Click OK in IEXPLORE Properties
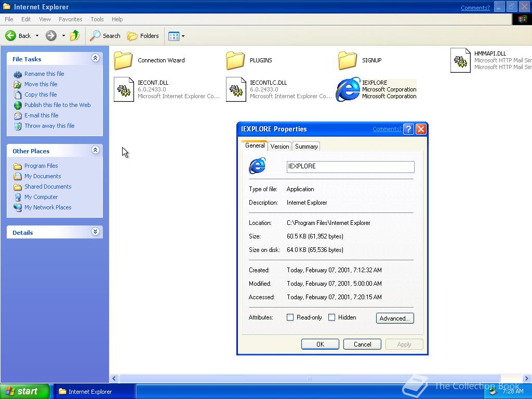 point(320,344)
